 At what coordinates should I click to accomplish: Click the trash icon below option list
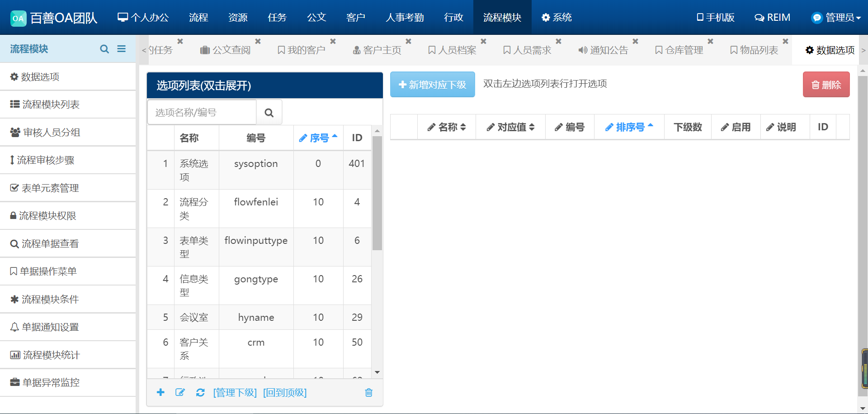[368, 392]
